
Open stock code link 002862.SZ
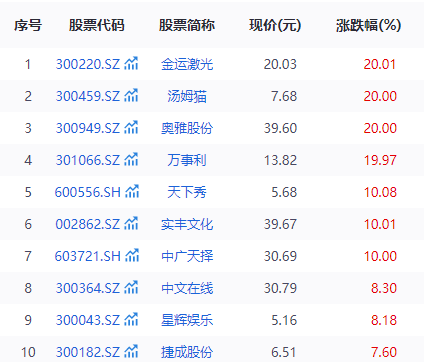(88, 224)
